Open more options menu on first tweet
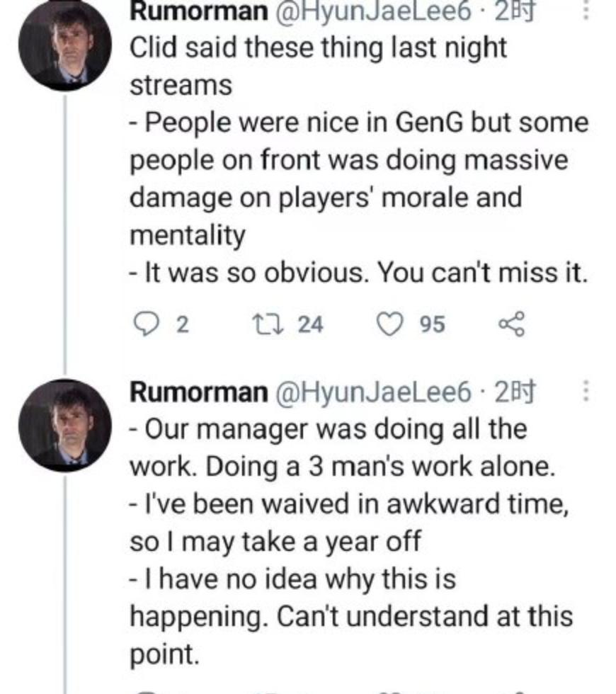This screenshot has height=694, width=616. pyautogui.click(x=585, y=10)
